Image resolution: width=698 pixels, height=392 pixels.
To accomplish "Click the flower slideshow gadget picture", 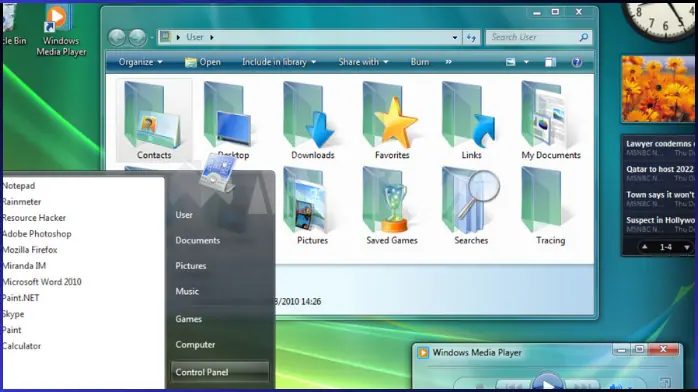I will click(658, 89).
